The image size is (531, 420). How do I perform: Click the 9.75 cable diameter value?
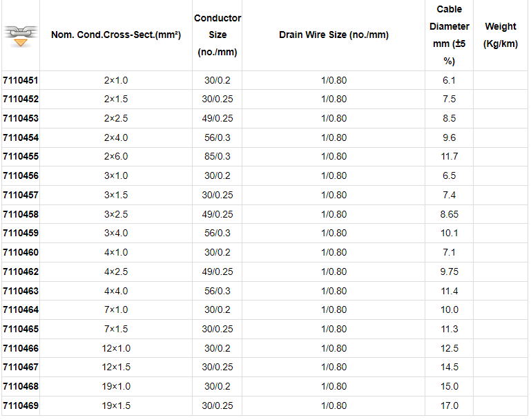coord(449,271)
